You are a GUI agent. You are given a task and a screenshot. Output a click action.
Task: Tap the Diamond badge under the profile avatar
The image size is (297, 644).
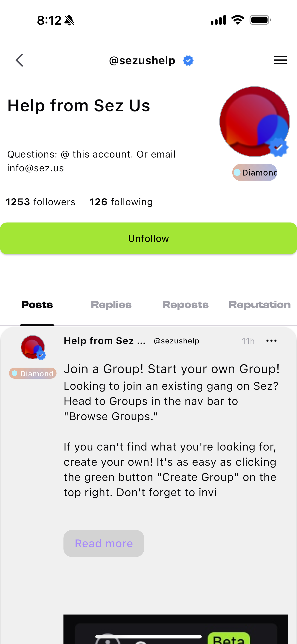click(254, 173)
